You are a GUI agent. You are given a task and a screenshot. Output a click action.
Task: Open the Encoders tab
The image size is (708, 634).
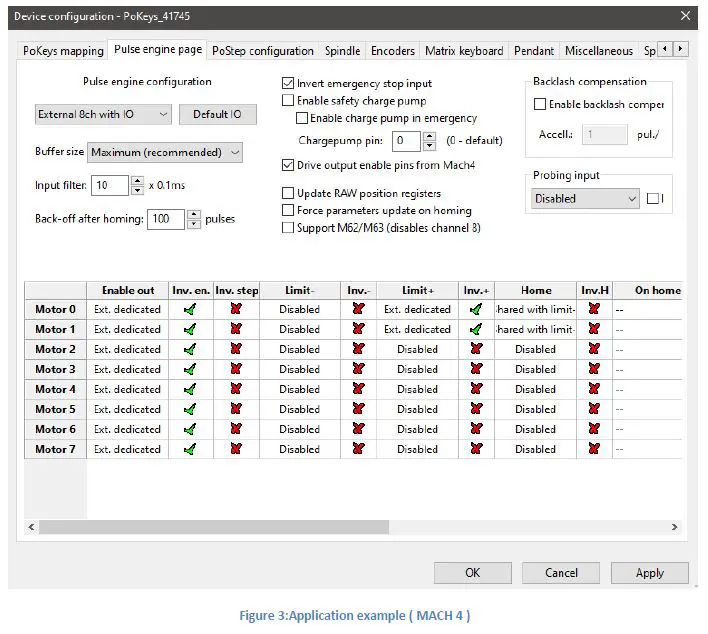point(393,51)
